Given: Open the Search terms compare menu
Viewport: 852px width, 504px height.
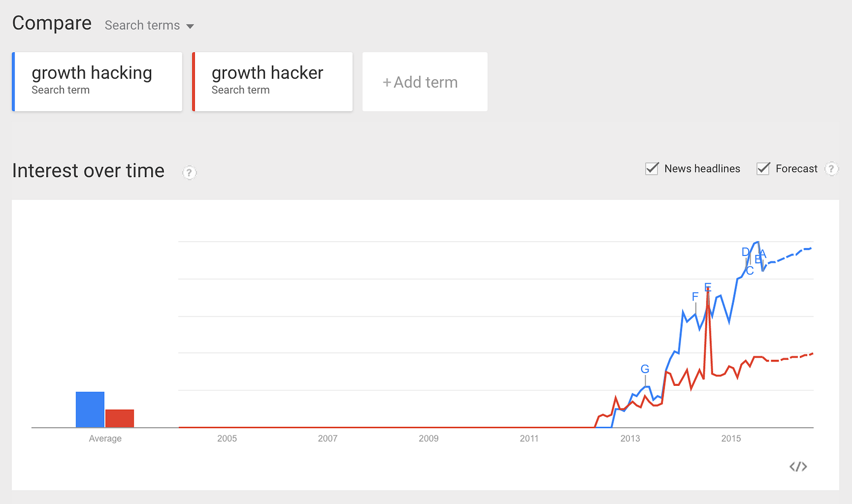Looking at the screenshot, I should (149, 26).
